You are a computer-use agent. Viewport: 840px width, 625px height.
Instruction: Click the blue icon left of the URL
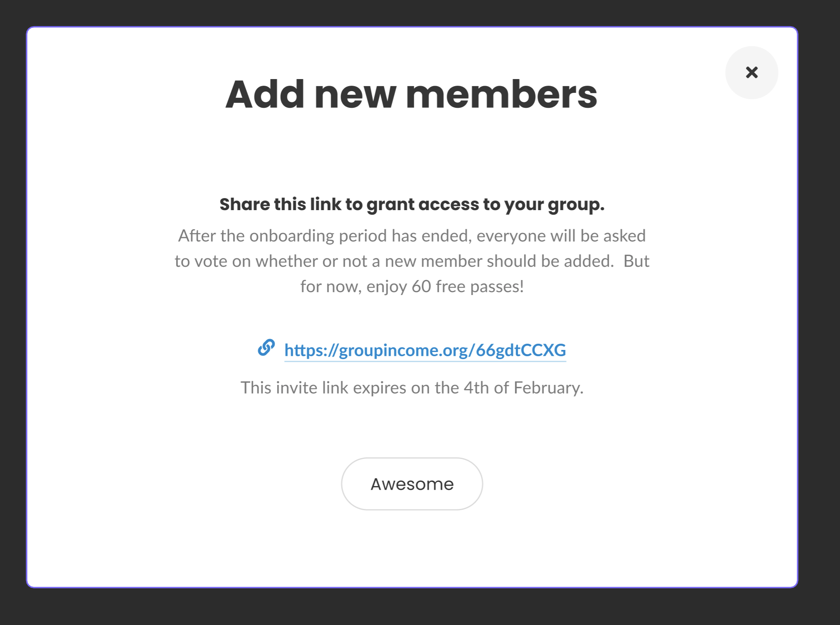(x=266, y=347)
